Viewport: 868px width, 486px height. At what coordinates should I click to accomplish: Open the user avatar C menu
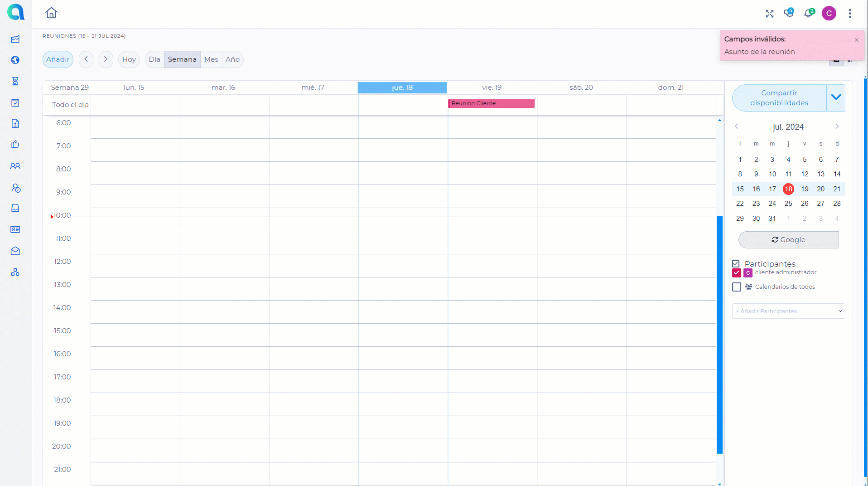(829, 14)
